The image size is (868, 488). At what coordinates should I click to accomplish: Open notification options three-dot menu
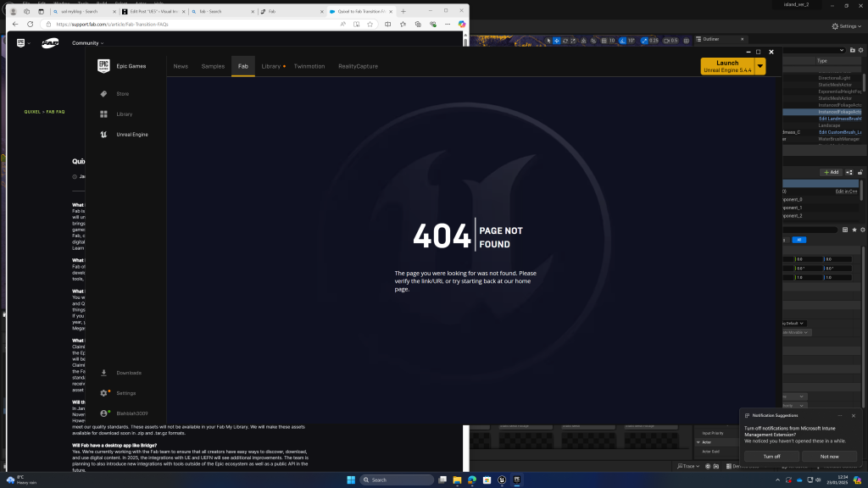pyautogui.click(x=840, y=415)
